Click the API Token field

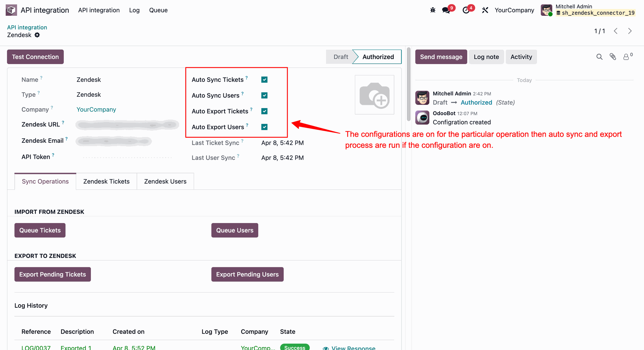click(127, 157)
